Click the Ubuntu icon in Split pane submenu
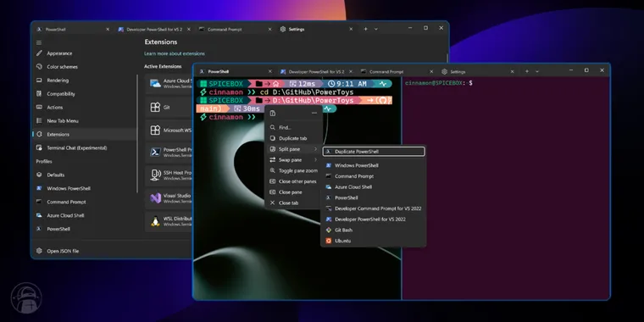The width and height of the screenshot is (644, 322). (x=329, y=241)
